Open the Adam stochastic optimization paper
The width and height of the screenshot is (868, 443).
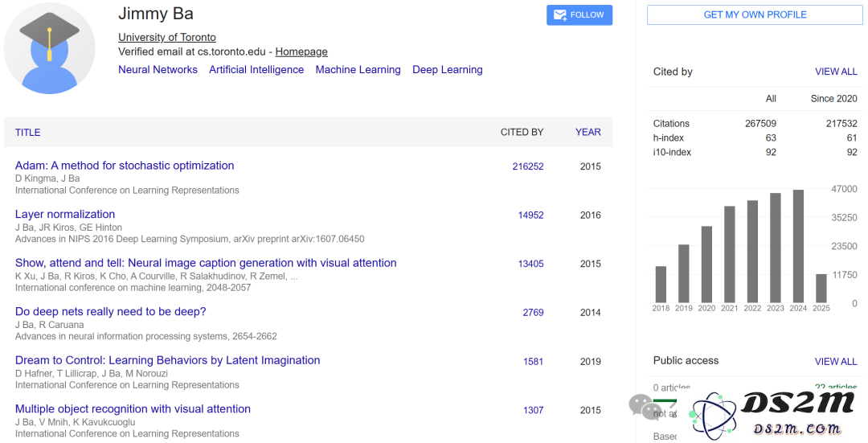[125, 165]
